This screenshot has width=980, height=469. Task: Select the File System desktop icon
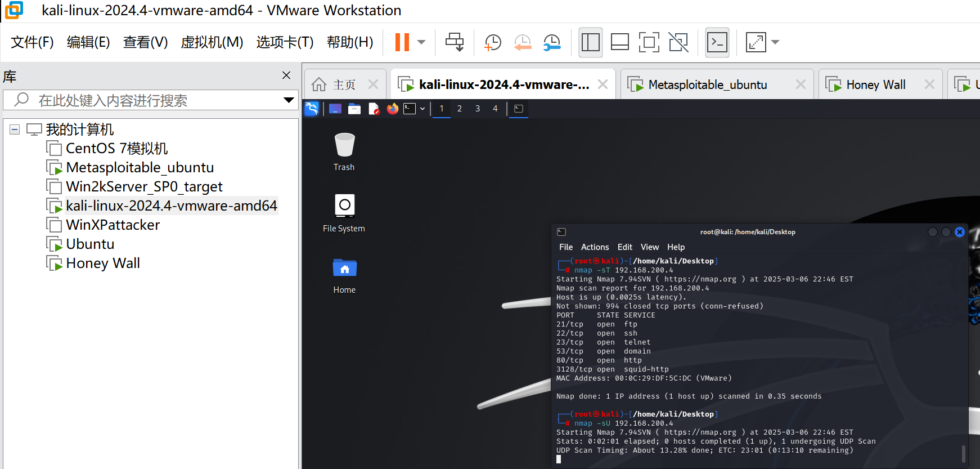coord(344,213)
